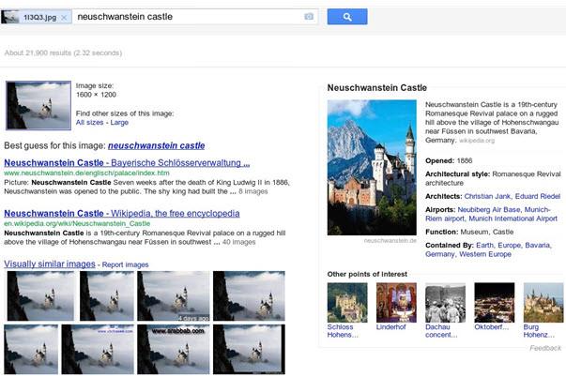Viewport: 566px width, 392px height.
Task: Click the camera search-by-image icon
Action: 309,17
